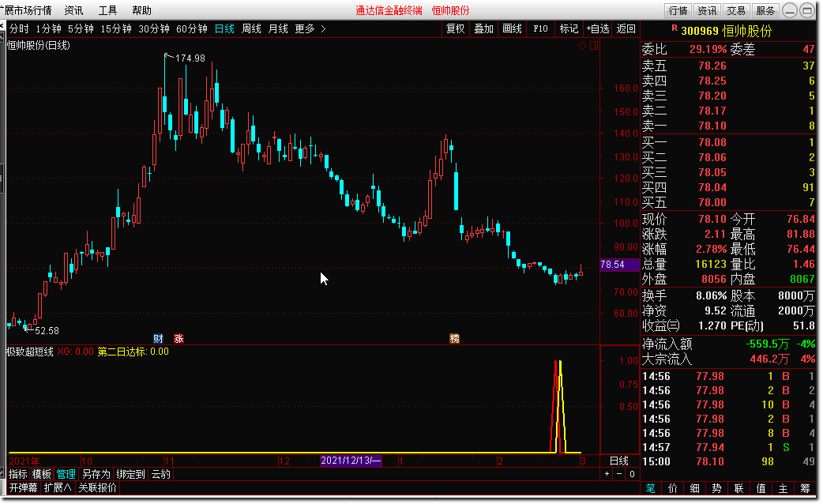Click the 复权 toolbar button

click(x=455, y=29)
